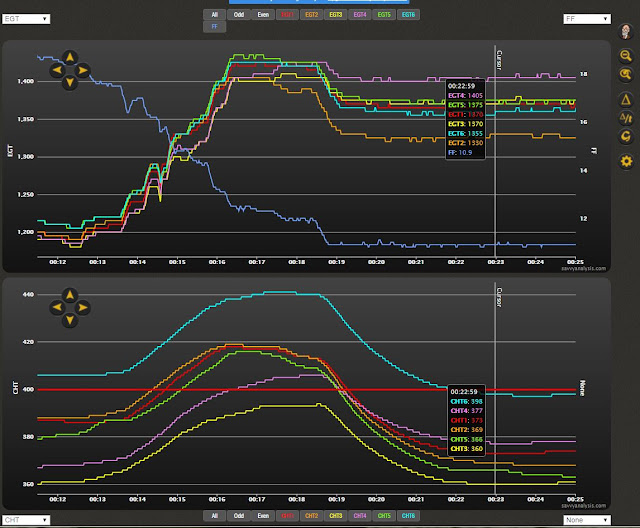Viewport: 640px width, 528px height.
Task: Show All CHT cylinders
Action: (215, 516)
